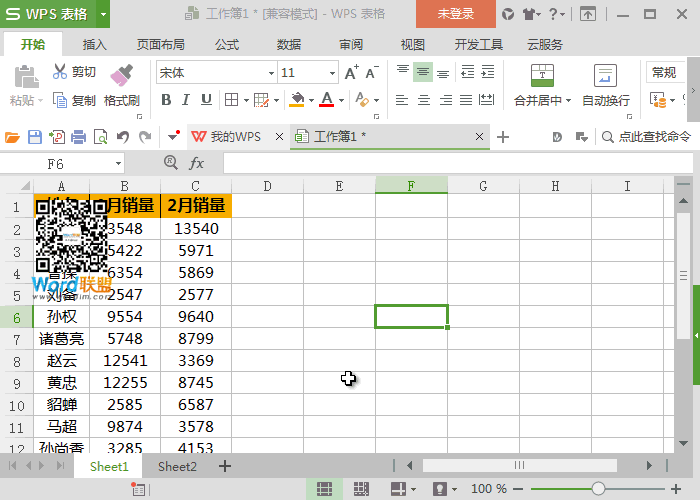
Task: Align text to bottom of cell
Action: coord(443,72)
